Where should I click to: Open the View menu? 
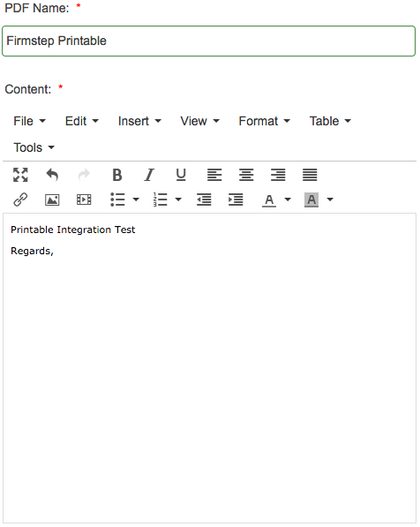[199, 121]
